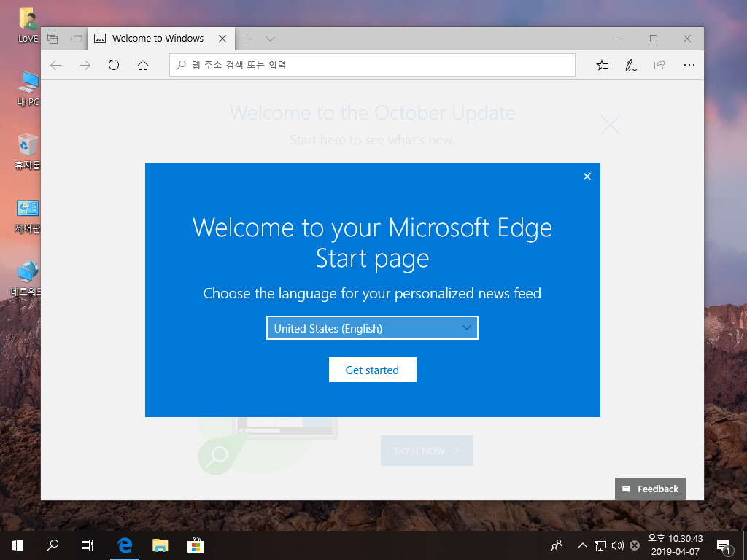Show tab previews chevron
Viewport: 747px width, 560px height.
(270, 39)
